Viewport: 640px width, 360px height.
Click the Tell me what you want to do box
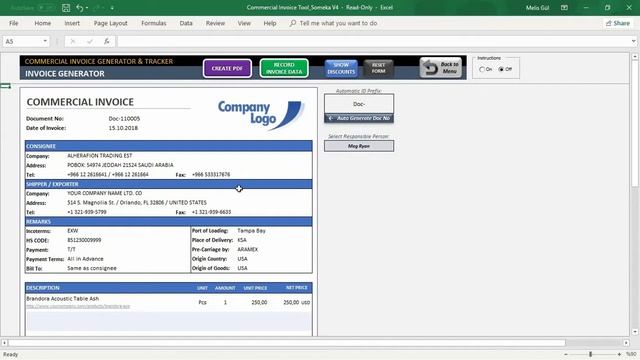[x=338, y=23]
